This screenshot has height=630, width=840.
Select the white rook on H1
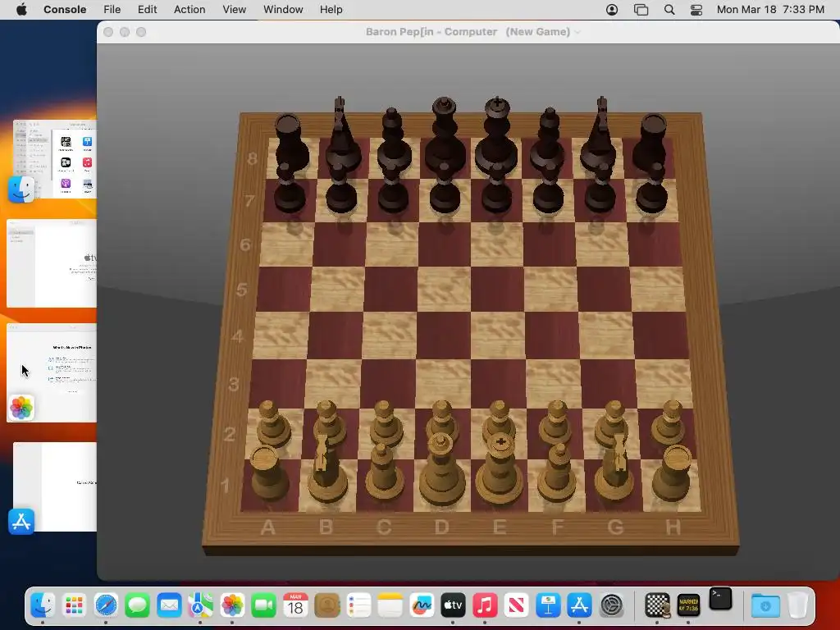coord(673,472)
